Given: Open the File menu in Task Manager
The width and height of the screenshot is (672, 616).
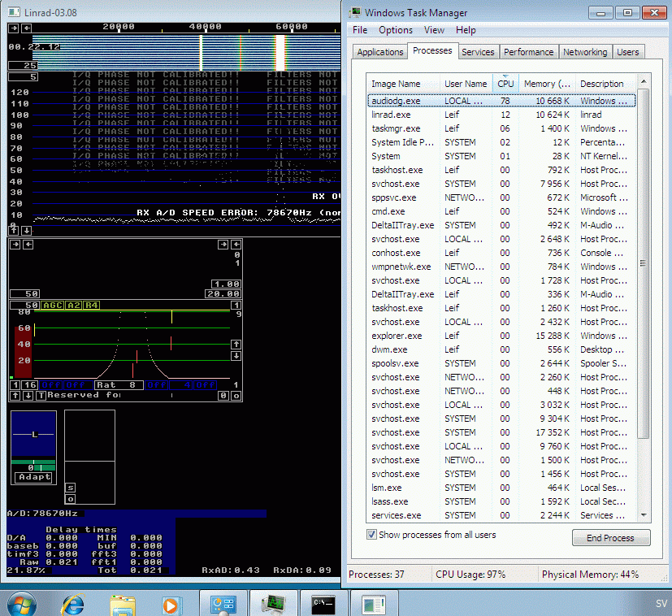Looking at the screenshot, I should tap(360, 30).
